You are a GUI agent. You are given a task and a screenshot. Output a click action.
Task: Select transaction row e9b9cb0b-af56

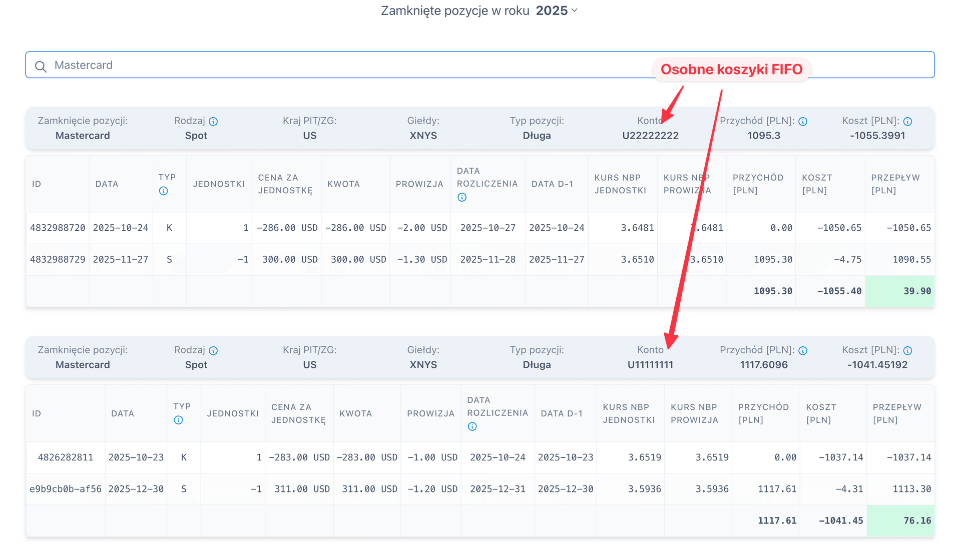66,489
